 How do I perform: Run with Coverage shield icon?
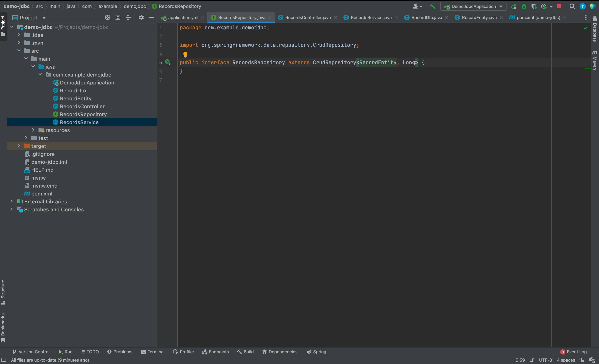(x=534, y=7)
